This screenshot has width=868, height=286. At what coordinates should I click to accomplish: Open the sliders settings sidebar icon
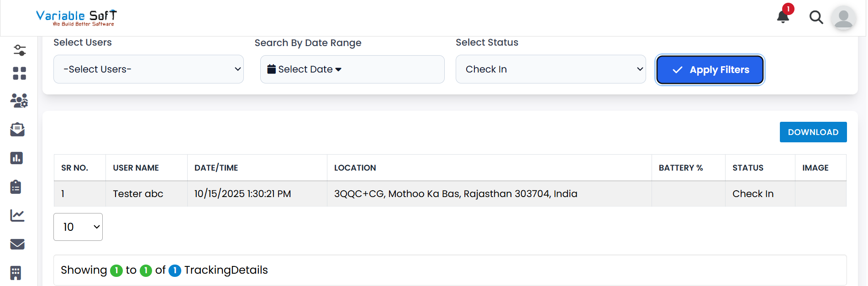point(19,50)
